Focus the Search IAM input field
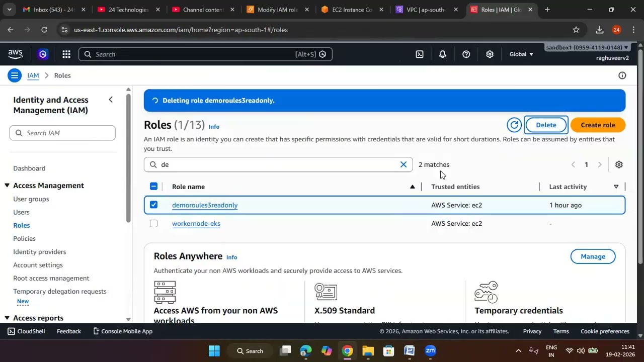This screenshot has width=644, height=362. [x=62, y=133]
